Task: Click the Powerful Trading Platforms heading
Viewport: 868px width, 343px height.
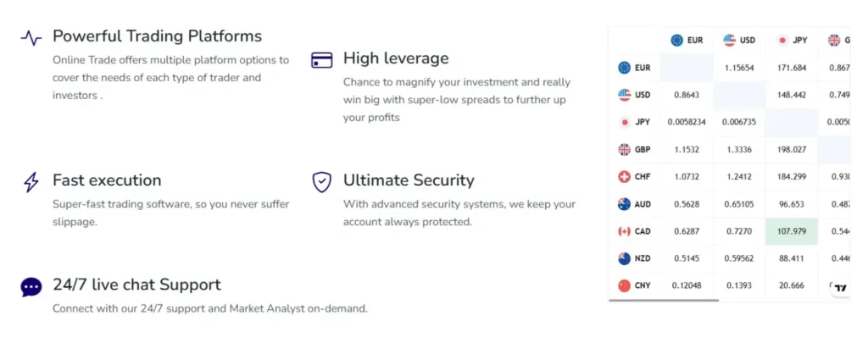Action: (157, 36)
